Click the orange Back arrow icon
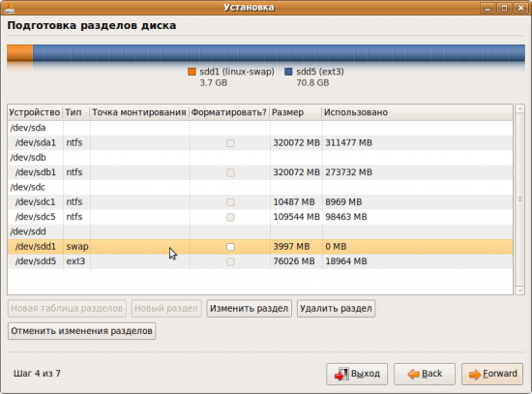Screen dimensions: 532x394 [x=414, y=374]
